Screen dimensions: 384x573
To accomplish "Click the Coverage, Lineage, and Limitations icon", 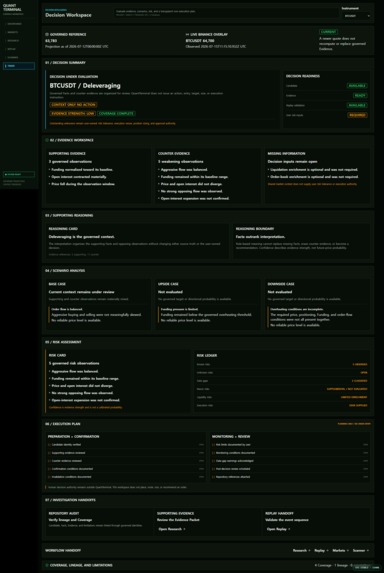I will 47,565.
